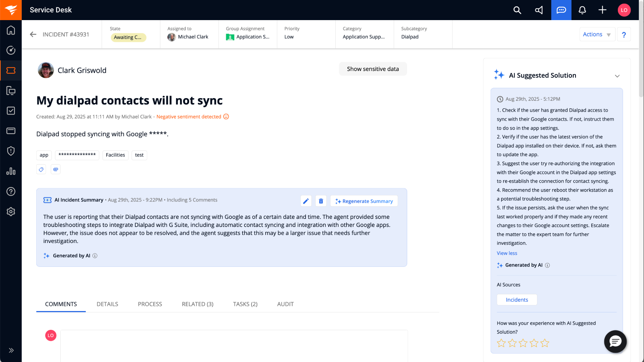Viewport: 644px width, 362px height.
Task: Switch to the AUDIT tab
Action: pos(285,304)
